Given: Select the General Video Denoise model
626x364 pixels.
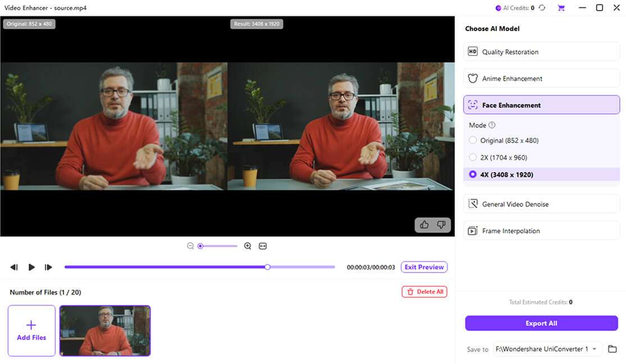Looking at the screenshot, I should (541, 204).
